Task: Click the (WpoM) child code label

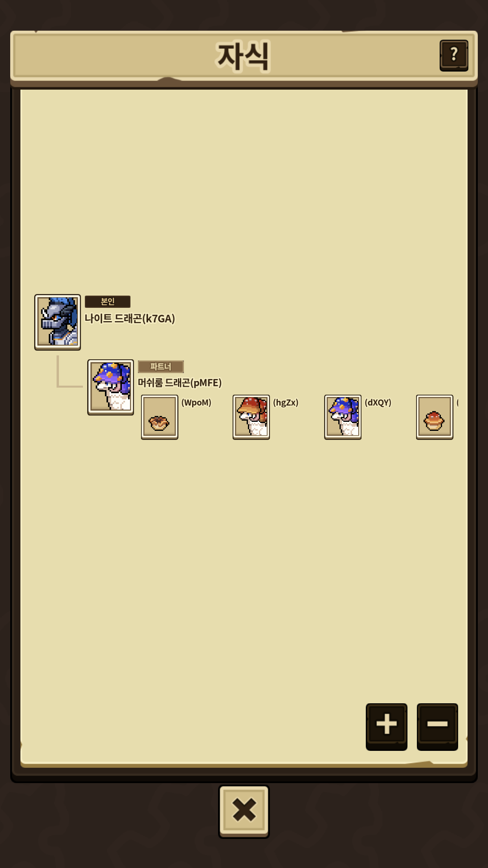Action: tap(196, 403)
